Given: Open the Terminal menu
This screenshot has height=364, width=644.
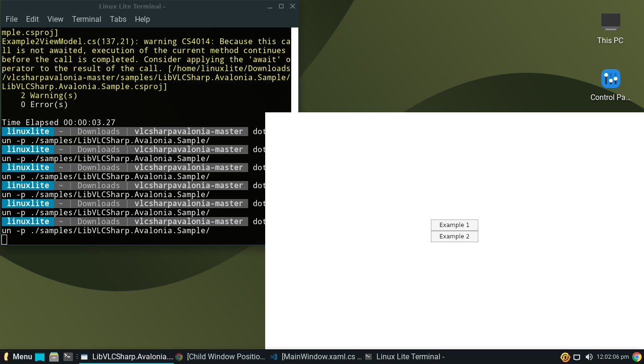Looking at the screenshot, I should click(x=86, y=19).
